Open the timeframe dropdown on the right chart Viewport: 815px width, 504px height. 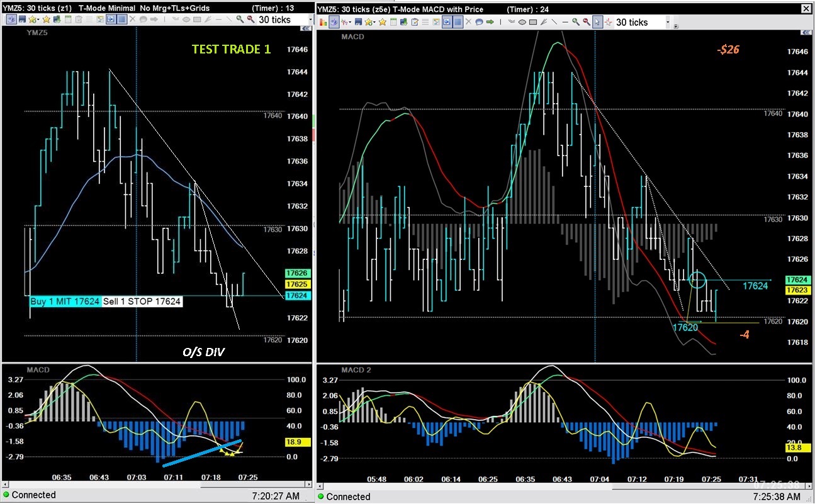(666, 22)
